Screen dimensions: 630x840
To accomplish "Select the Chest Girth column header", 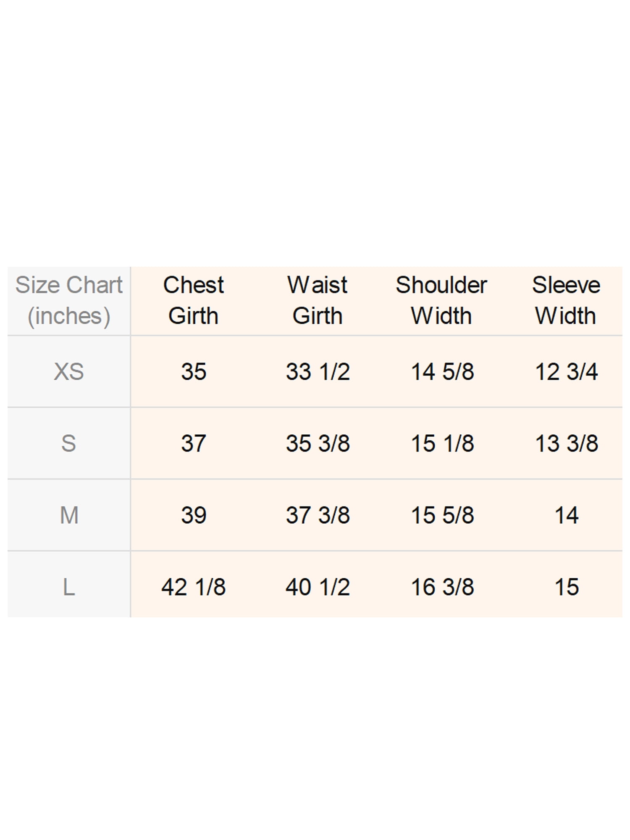I will pos(194,301).
